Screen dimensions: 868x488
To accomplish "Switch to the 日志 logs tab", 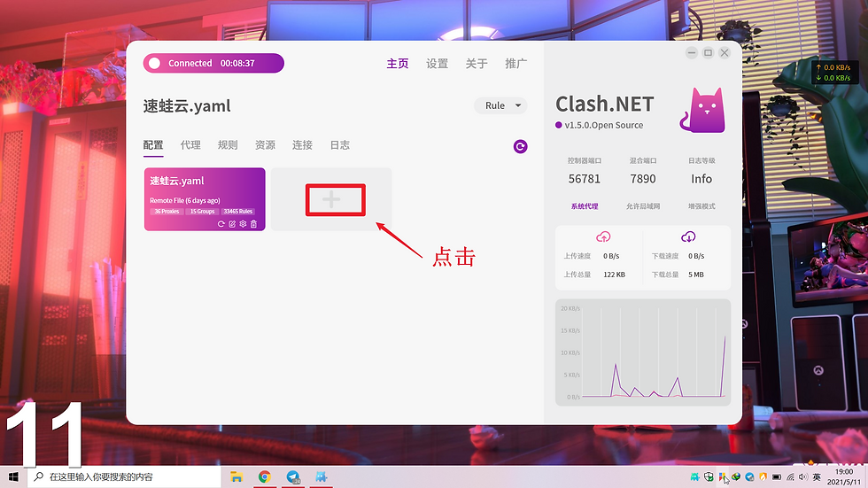I will click(x=340, y=145).
